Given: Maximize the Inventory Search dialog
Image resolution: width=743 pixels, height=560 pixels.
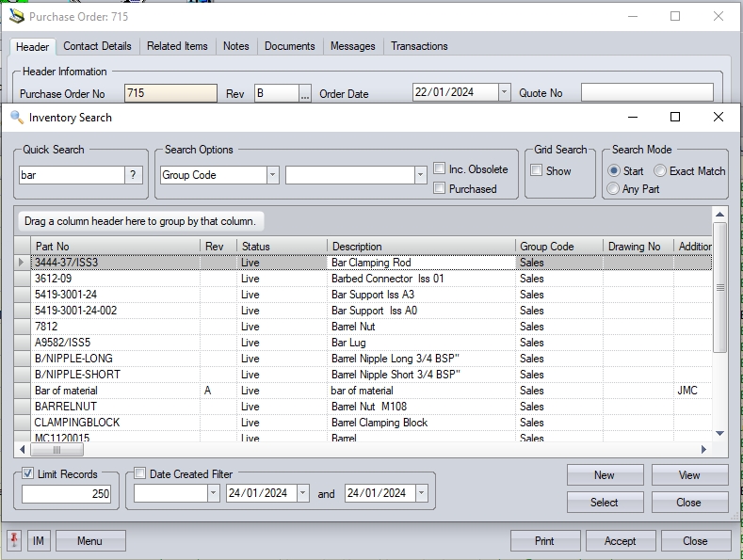Looking at the screenshot, I should (x=674, y=118).
